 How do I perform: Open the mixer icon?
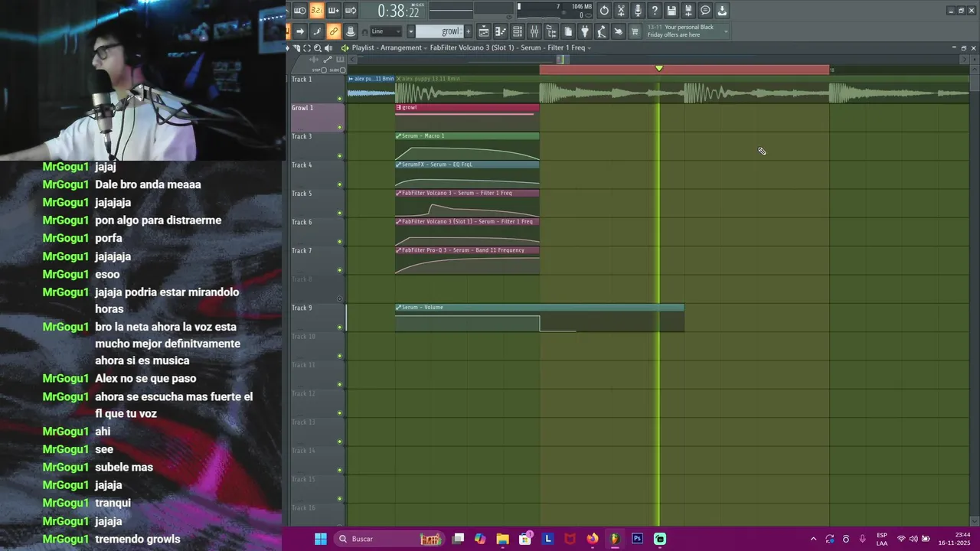point(534,31)
